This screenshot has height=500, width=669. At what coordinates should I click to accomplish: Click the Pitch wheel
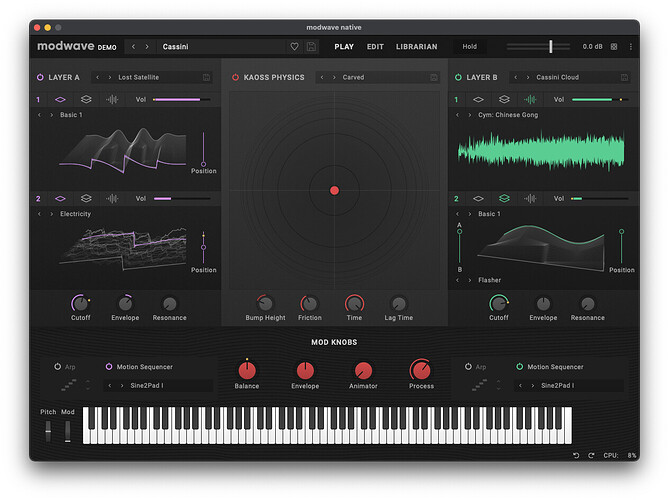48,431
